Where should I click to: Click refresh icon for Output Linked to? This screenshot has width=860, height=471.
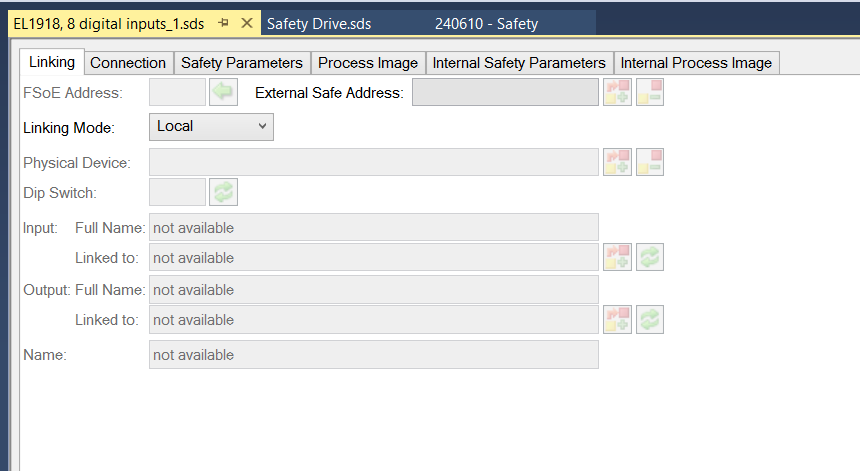click(650, 320)
